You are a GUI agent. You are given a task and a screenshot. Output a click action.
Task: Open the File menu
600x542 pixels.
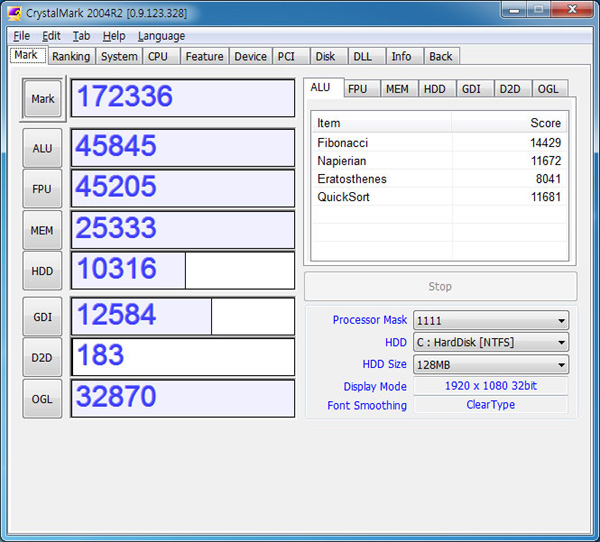coord(21,36)
